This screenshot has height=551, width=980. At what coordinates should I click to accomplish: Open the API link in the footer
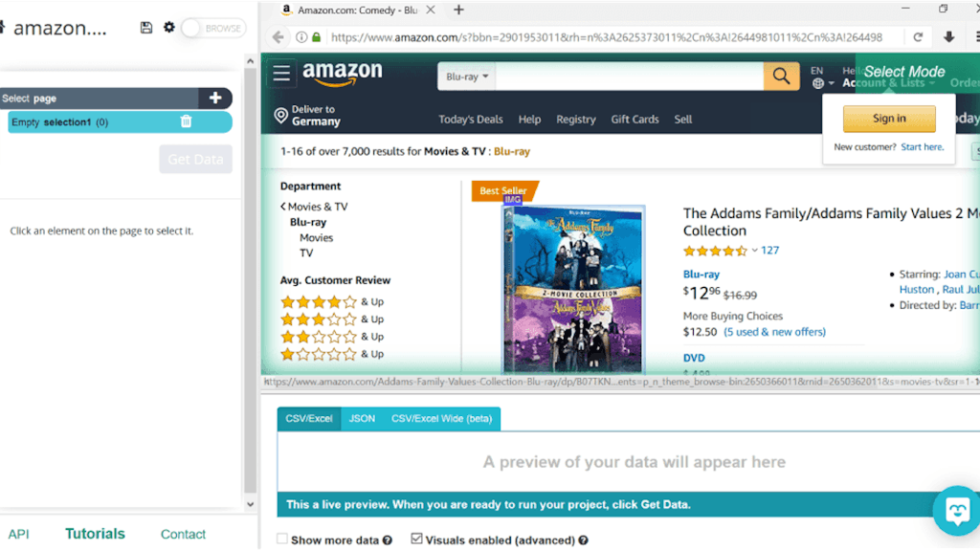(19, 534)
